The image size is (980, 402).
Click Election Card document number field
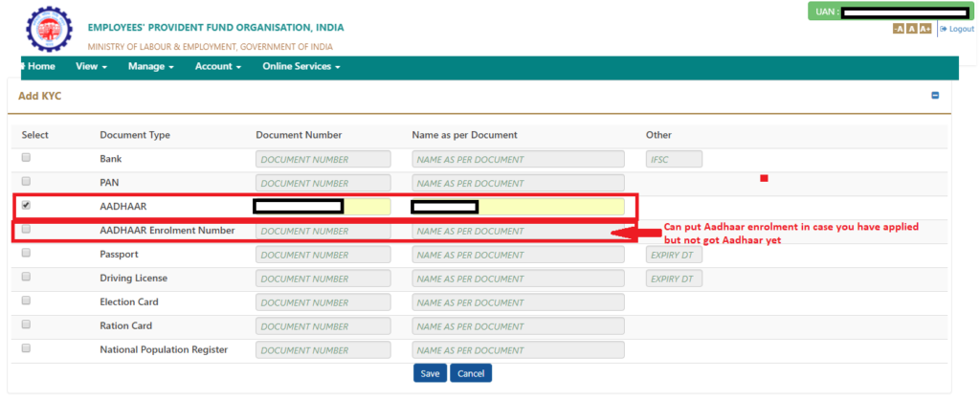323,301
